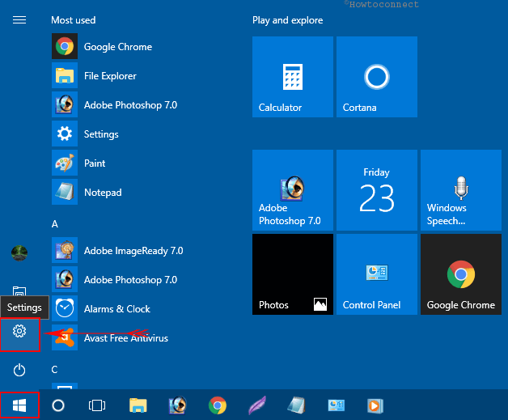Image resolution: width=508 pixels, height=420 pixels.
Task: Open File Explorer on the taskbar
Action: (138, 405)
